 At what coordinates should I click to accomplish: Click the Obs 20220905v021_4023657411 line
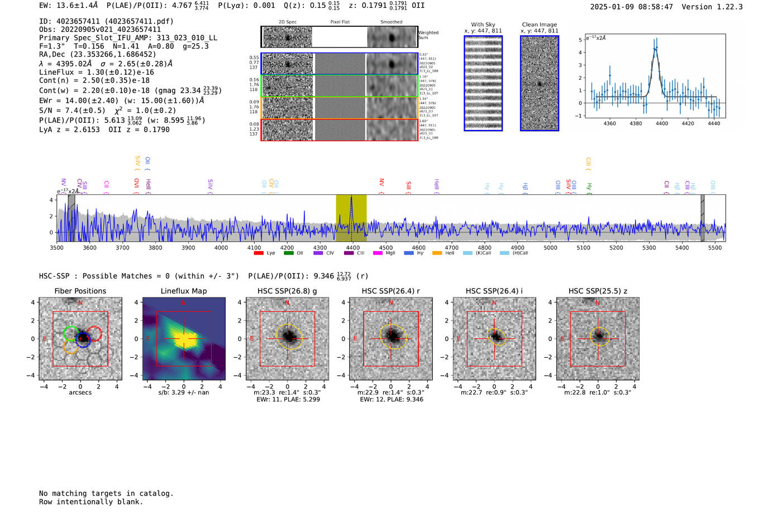click(x=100, y=30)
